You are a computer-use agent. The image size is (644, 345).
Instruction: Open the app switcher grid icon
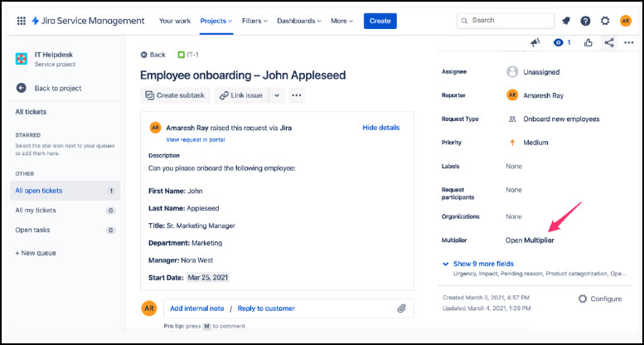pos(22,21)
